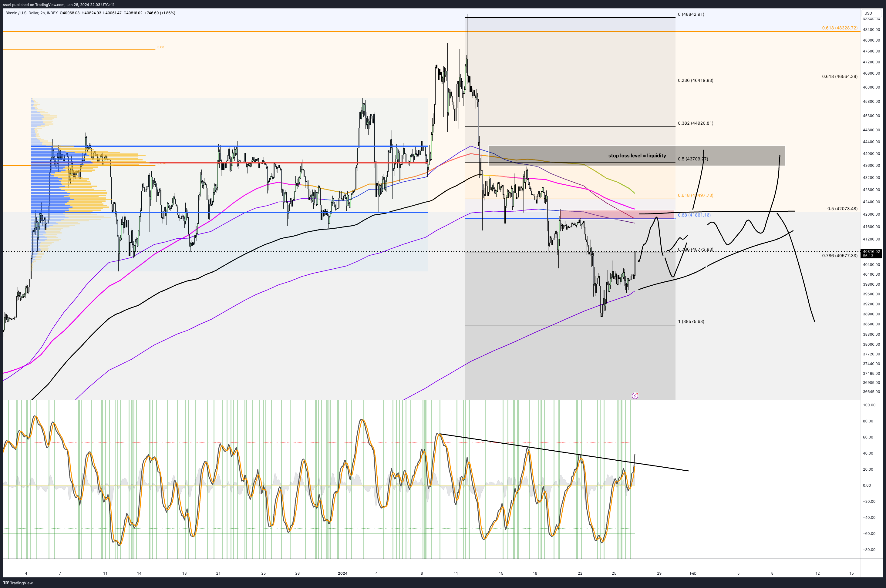Screen dimensions: 886x588
Task: Click price axis value 48400.00
Action: click(x=871, y=29)
